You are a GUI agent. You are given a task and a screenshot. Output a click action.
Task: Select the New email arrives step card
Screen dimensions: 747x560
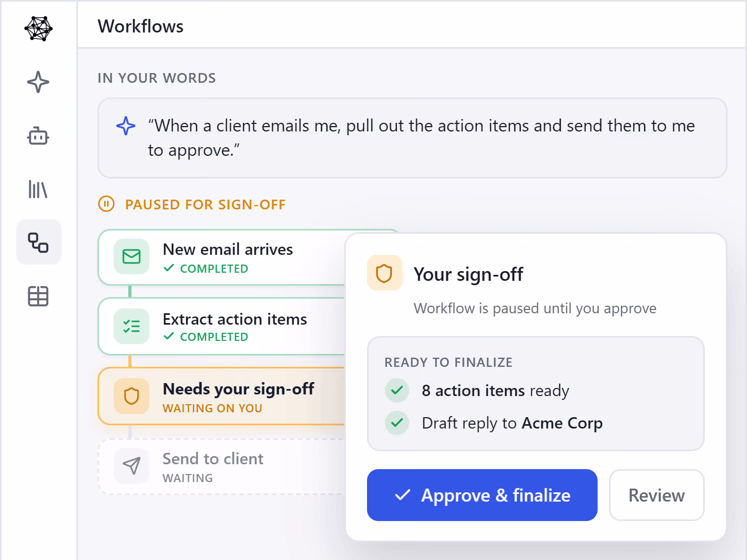[222, 258]
